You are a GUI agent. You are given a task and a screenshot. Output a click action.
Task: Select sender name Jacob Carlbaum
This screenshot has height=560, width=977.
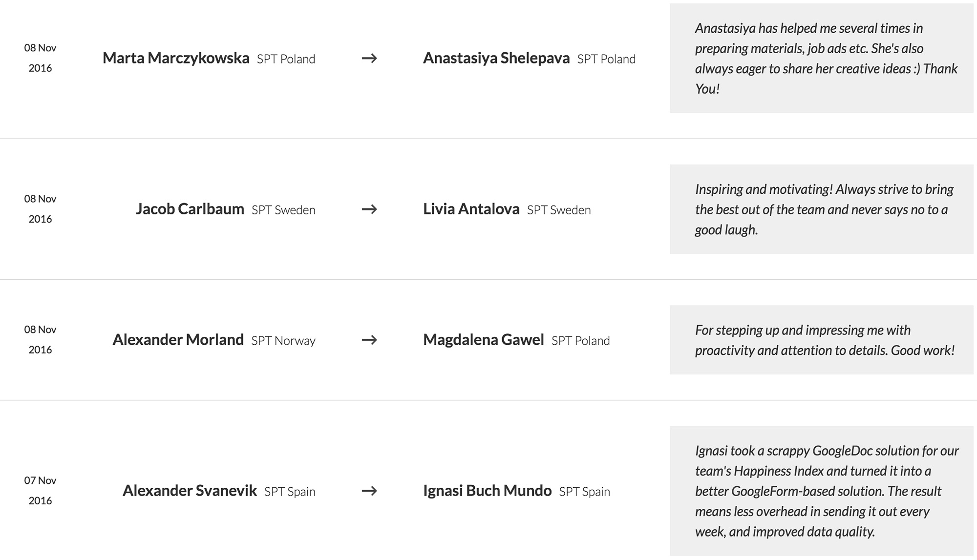(190, 209)
